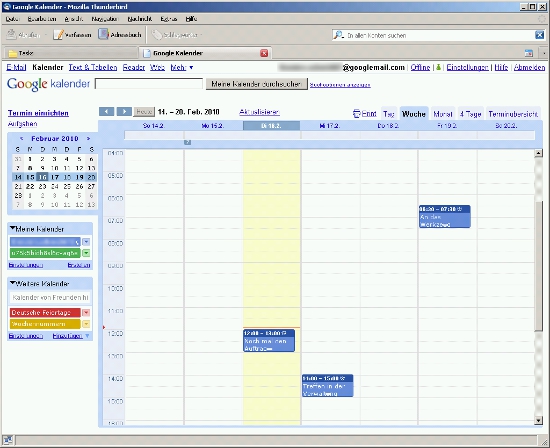Image resolution: width=550 pixels, height=448 pixels.
Task: Collapse the Weitere Kalender section
Action: pos(13,283)
